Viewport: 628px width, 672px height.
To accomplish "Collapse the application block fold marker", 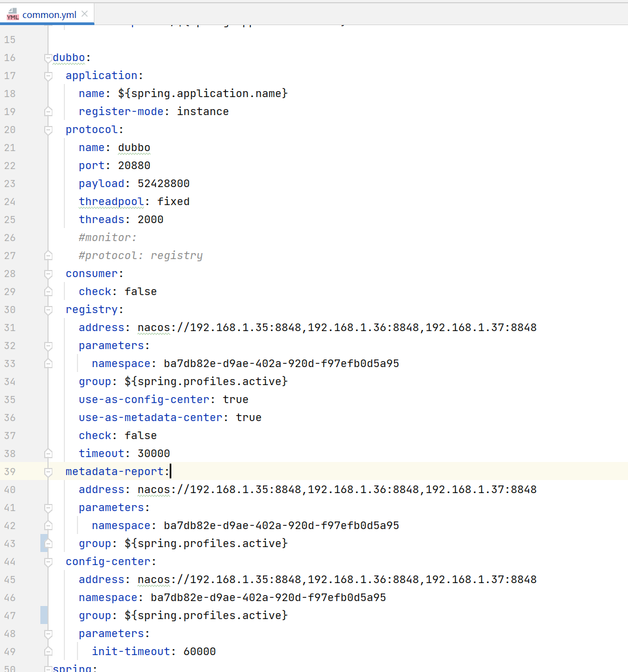I will pyautogui.click(x=48, y=76).
